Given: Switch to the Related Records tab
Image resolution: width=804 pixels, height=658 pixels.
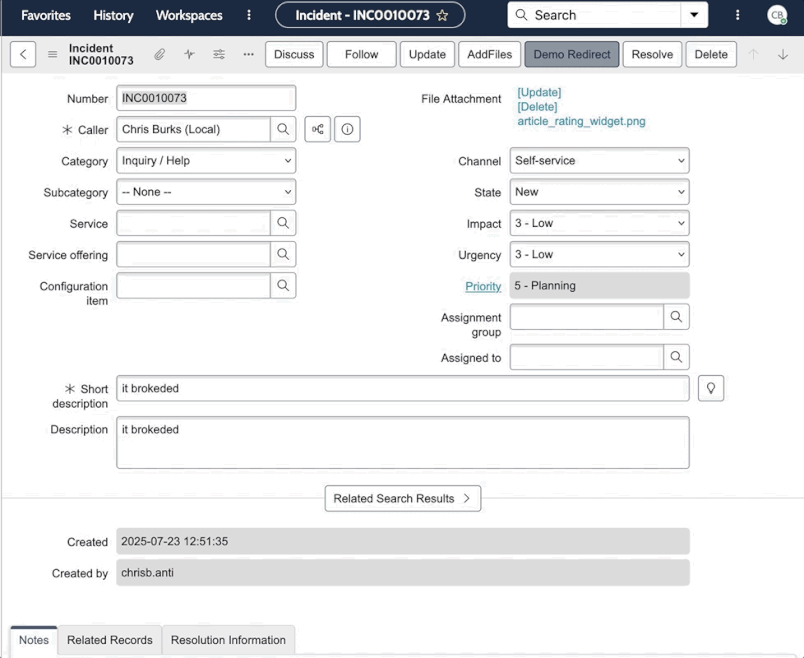Looking at the screenshot, I should (x=110, y=640).
